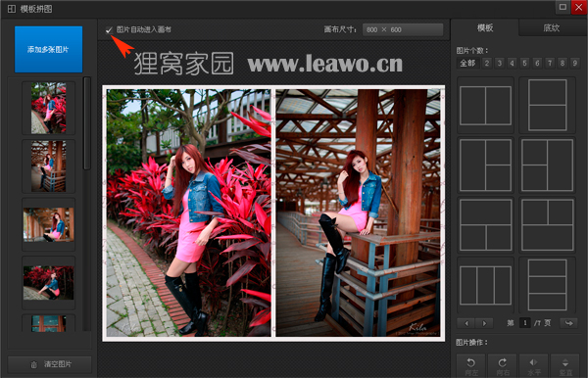Go to previous template page arrow
588x378 pixels.
466,323
